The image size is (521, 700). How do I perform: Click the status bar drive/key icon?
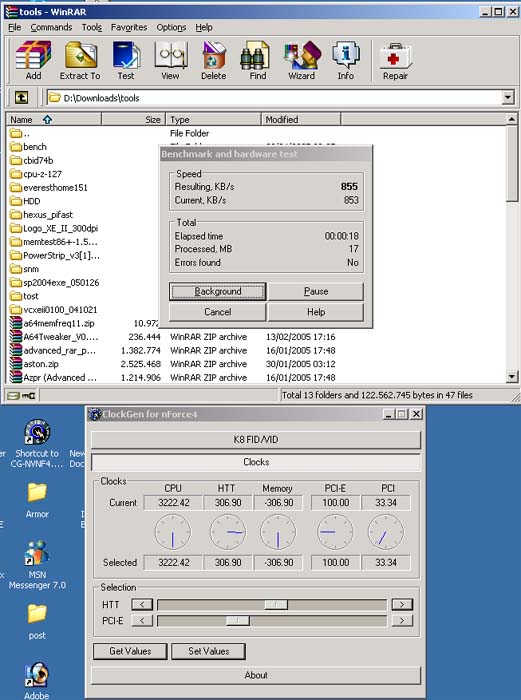point(21,395)
